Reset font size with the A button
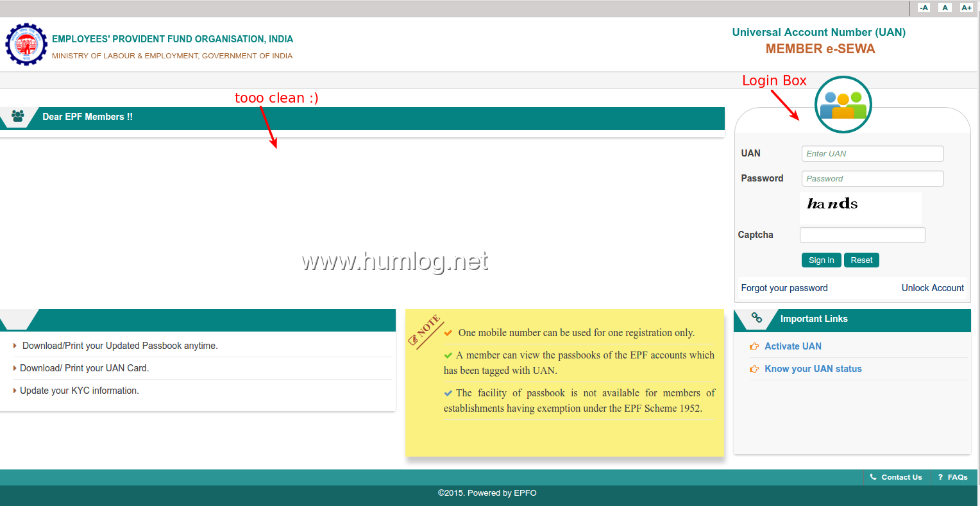 coord(945,8)
